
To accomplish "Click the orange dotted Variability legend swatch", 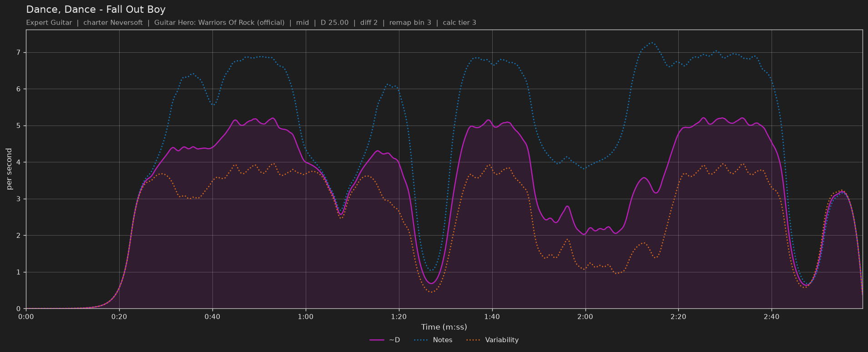I will [x=474, y=340].
